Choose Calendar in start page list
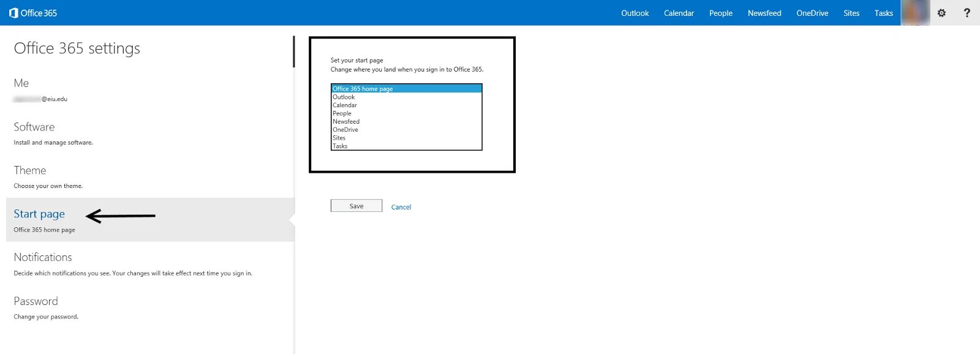Screen dimensions: 980x354 pos(407,105)
